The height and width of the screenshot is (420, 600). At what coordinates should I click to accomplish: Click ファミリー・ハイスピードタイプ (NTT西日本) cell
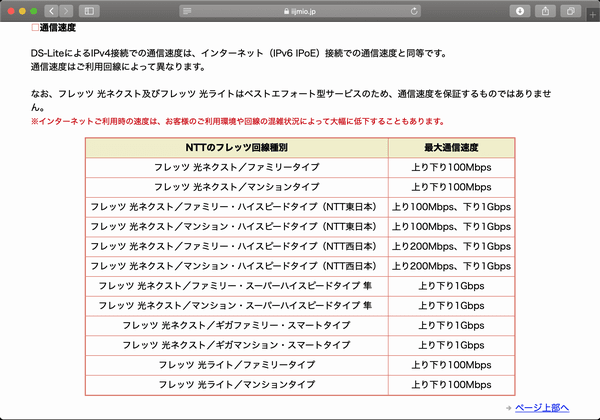pyautogui.click(x=237, y=247)
